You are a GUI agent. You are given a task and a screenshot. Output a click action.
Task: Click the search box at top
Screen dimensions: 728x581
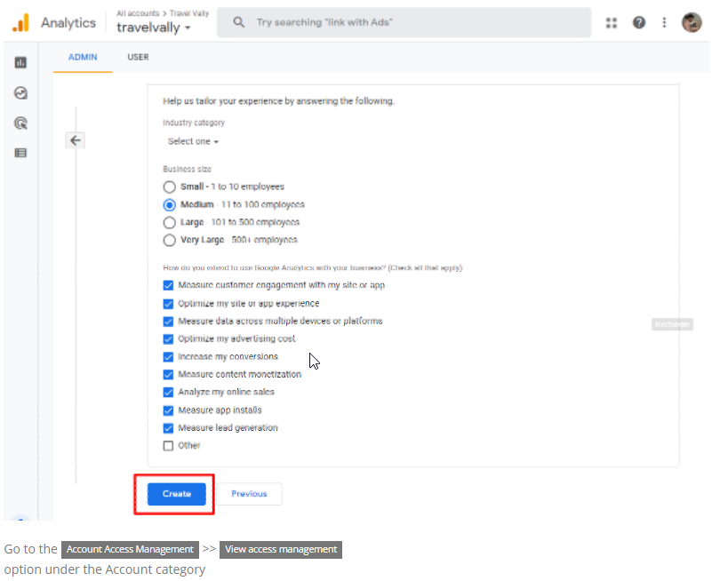404,22
